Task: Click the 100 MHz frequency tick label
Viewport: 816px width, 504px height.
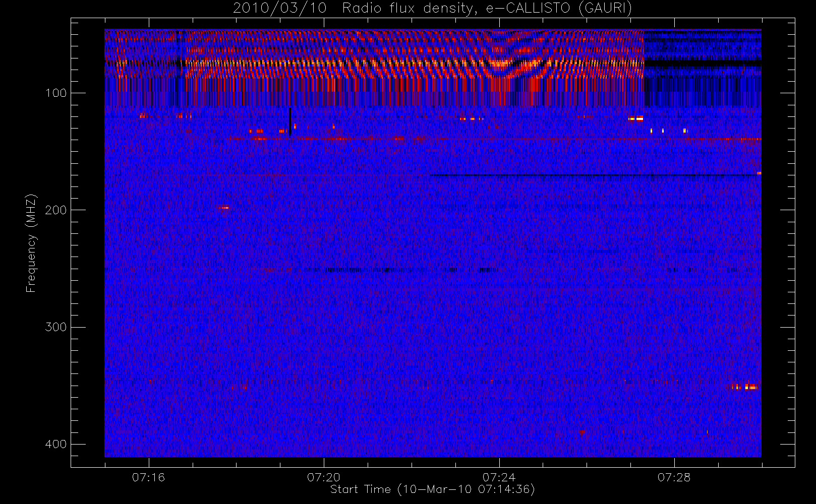Action: (56, 93)
